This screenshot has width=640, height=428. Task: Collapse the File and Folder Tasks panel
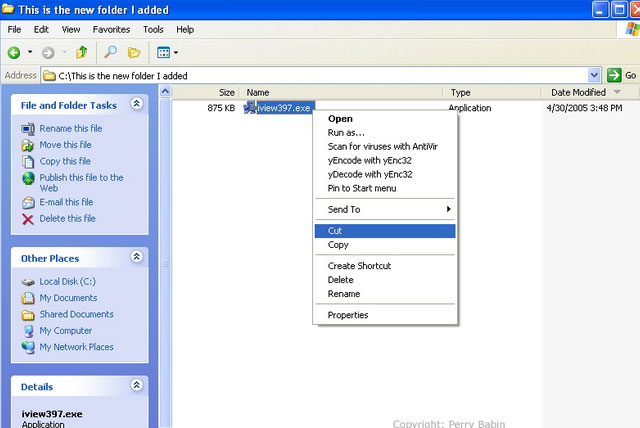pyautogui.click(x=137, y=104)
